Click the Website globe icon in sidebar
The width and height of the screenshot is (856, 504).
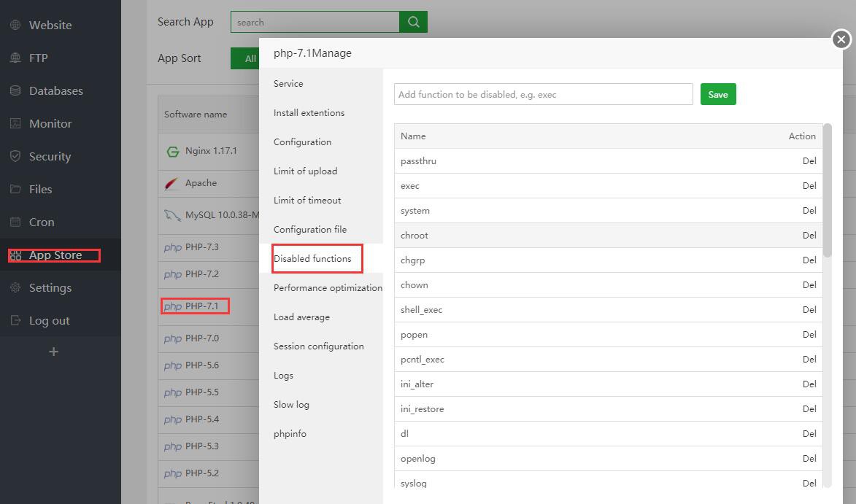[15, 25]
